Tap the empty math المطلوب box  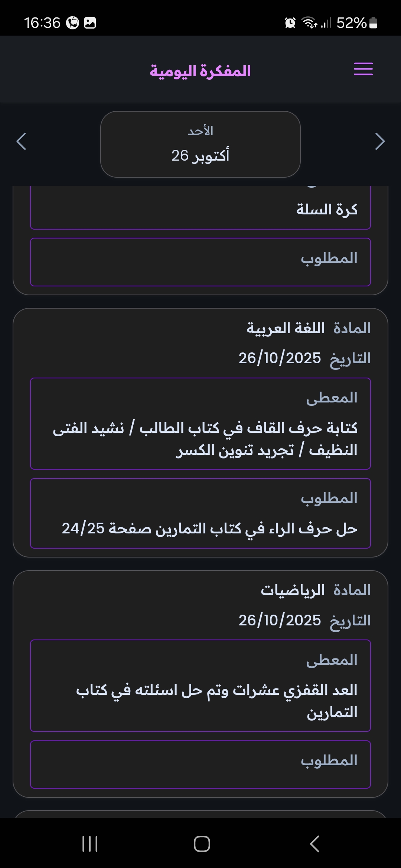[200, 764]
